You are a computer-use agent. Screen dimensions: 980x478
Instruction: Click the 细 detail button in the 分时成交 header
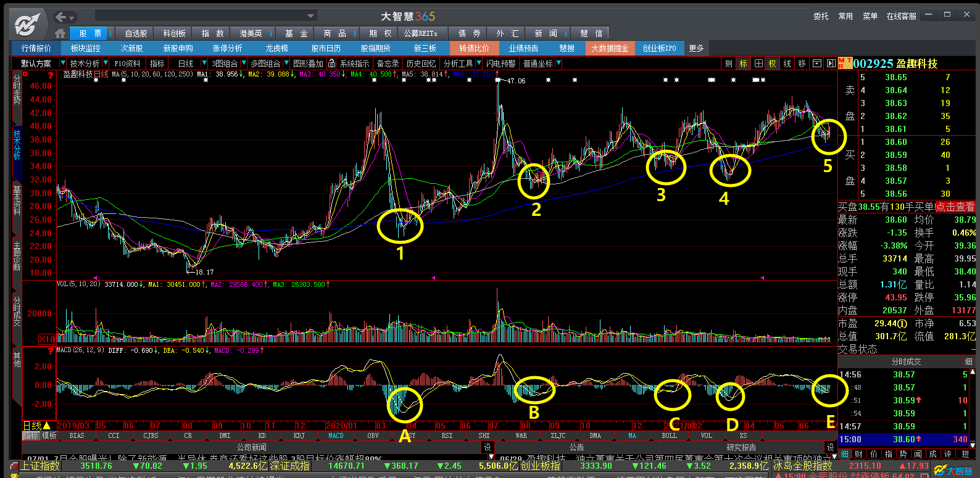pos(968,361)
